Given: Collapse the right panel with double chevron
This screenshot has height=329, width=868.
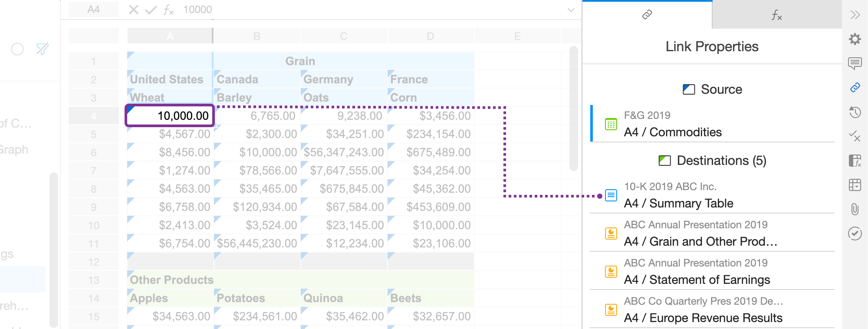Looking at the screenshot, I should [x=855, y=15].
